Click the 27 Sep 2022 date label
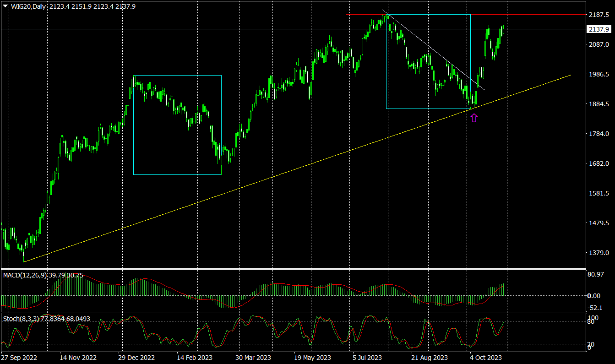Screen dimensions: 615x364 click(x=19, y=358)
